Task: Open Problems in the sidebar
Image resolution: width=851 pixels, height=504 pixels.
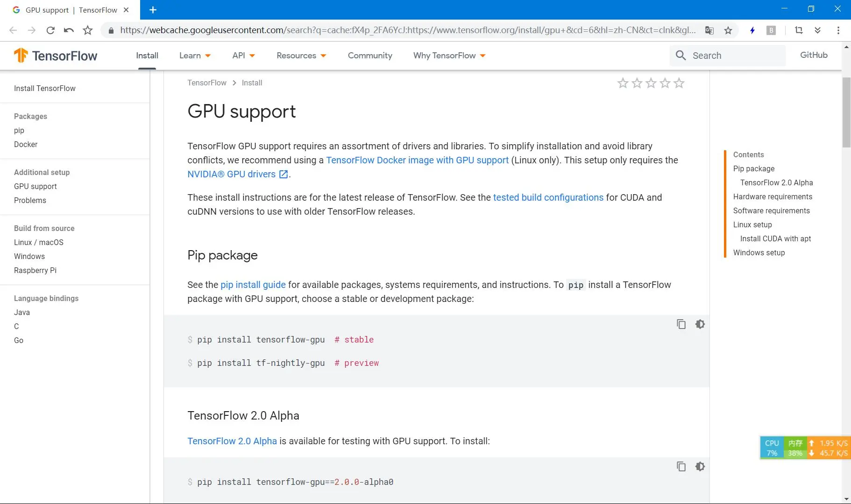Action: click(x=30, y=200)
